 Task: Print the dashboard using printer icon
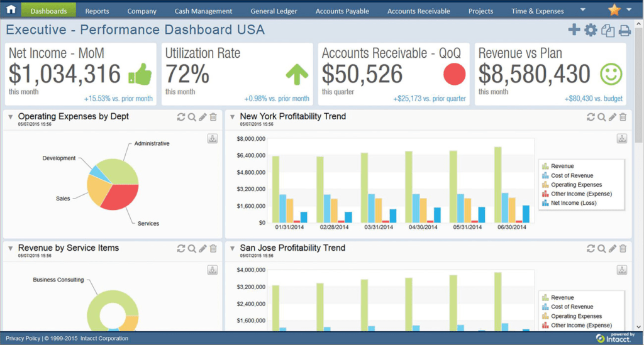tap(625, 30)
